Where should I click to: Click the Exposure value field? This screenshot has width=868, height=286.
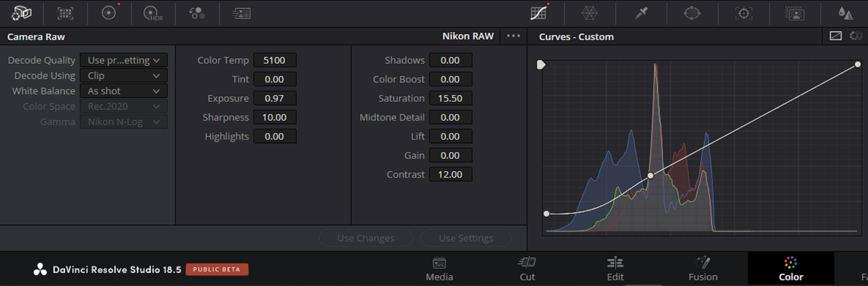click(275, 98)
